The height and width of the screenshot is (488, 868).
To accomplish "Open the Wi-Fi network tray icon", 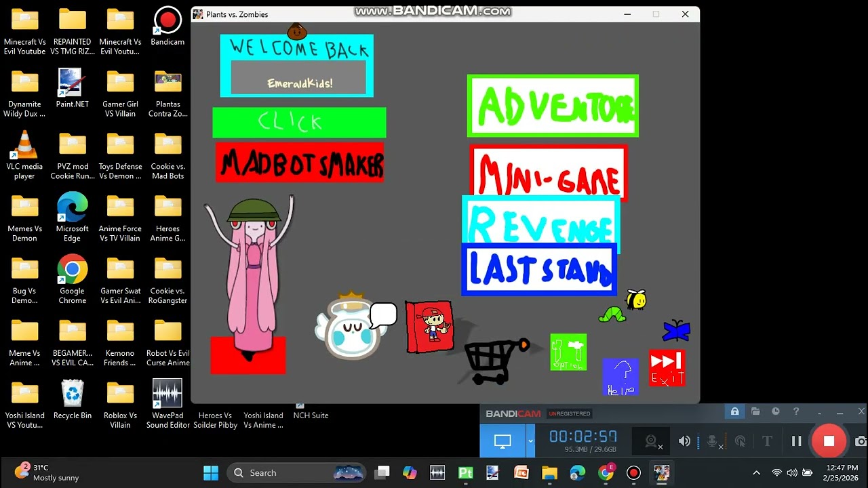I will pyautogui.click(x=777, y=472).
